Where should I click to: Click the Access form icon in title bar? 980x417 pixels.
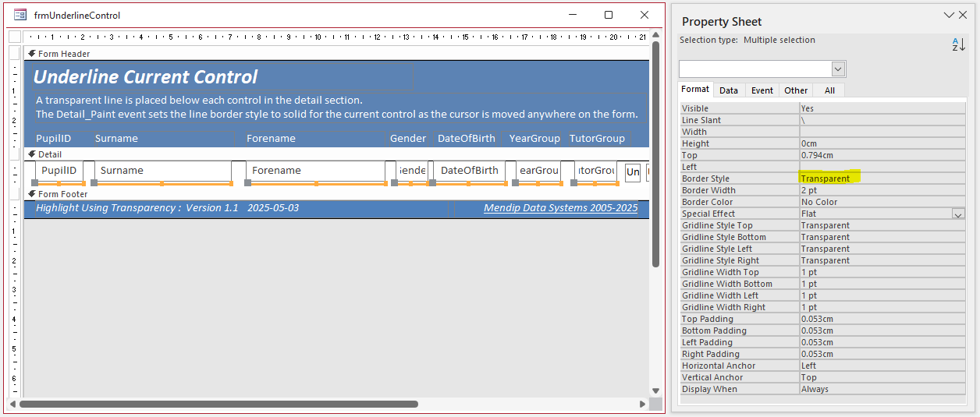[x=20, y=15]
